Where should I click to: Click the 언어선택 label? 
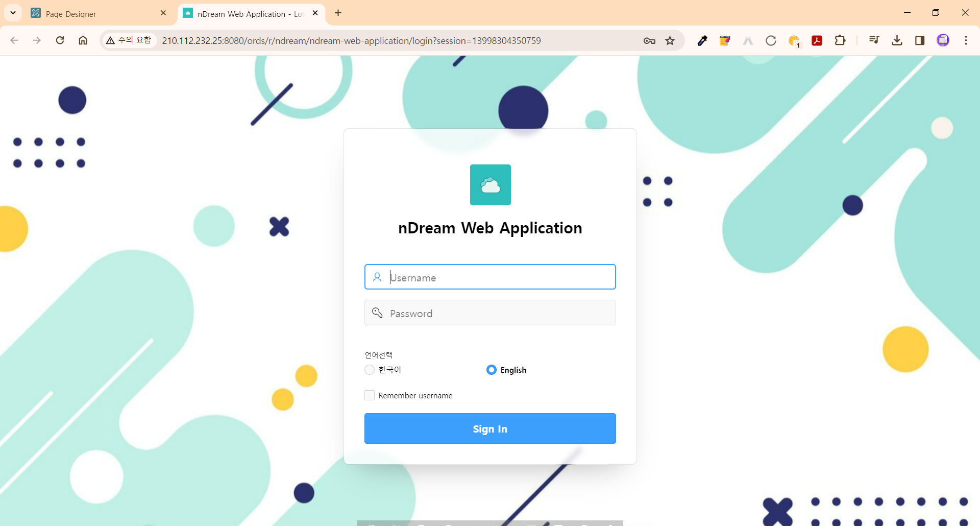click(x=378, y=355)
